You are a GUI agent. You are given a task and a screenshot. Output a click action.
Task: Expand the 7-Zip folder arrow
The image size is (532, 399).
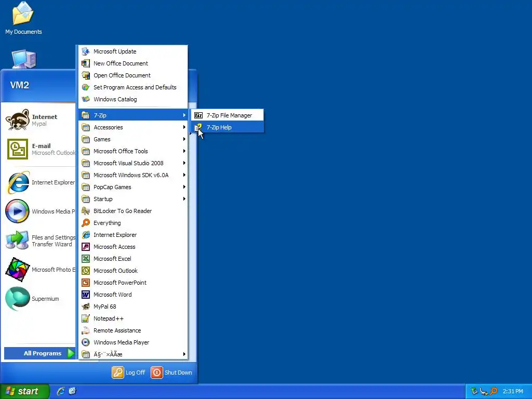[x=184, y=115]
